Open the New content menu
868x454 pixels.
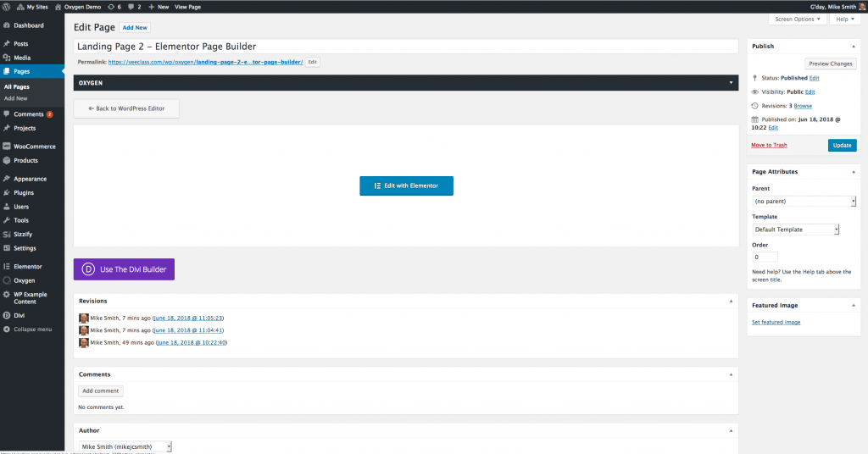point(159,7)
